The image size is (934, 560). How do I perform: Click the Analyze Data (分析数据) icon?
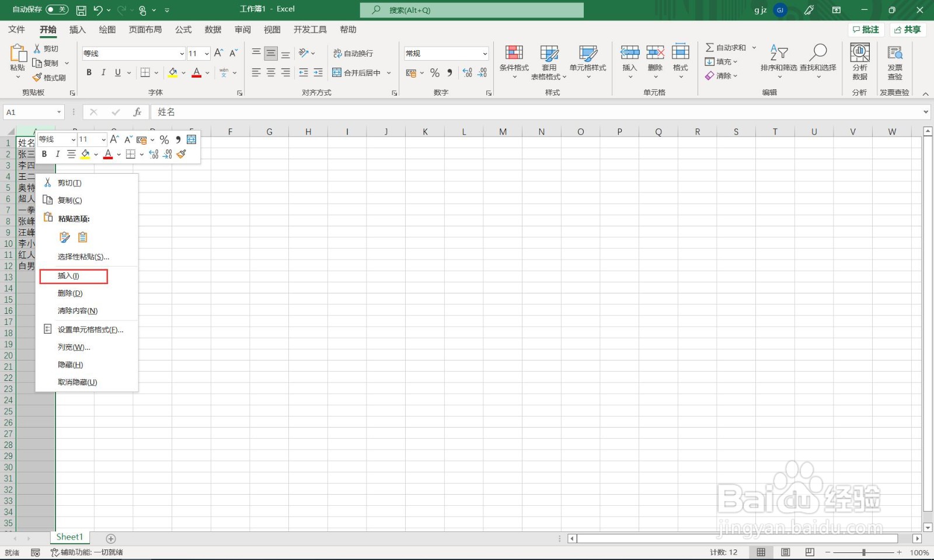click(860, 52)
